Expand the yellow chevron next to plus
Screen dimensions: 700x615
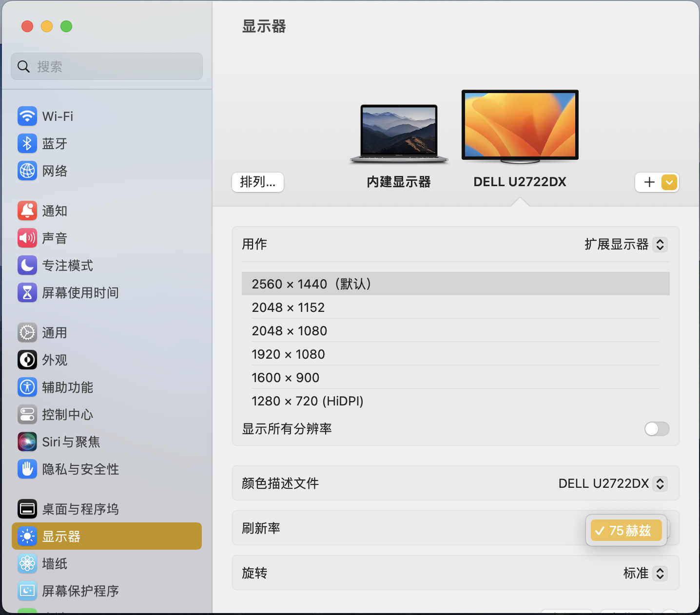[669, 182]
